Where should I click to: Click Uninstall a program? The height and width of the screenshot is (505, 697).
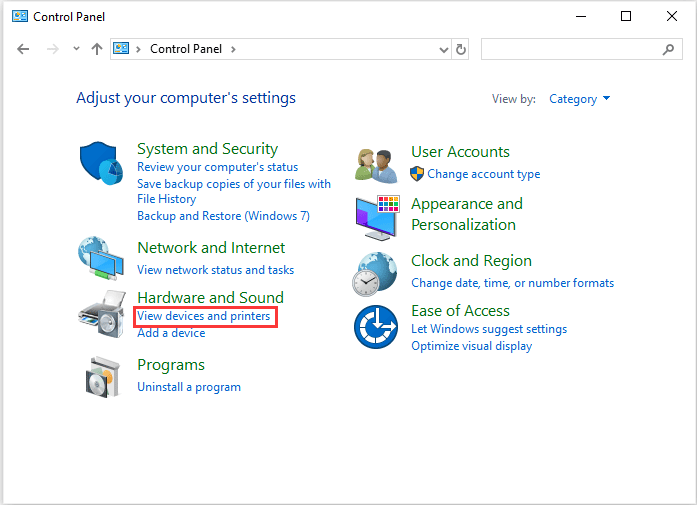tap(189, 387)
